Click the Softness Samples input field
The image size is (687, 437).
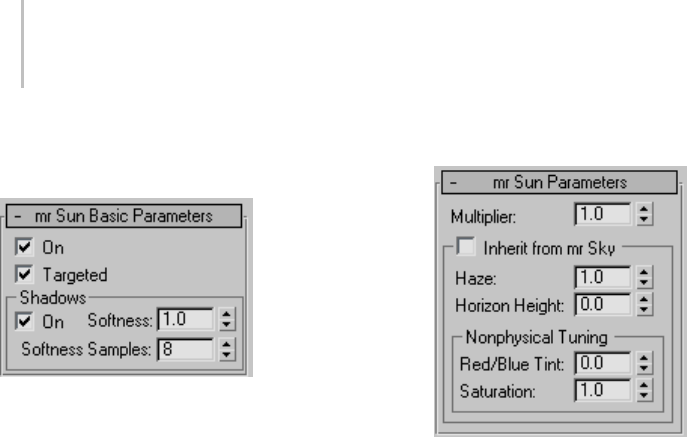pos(185,349)
